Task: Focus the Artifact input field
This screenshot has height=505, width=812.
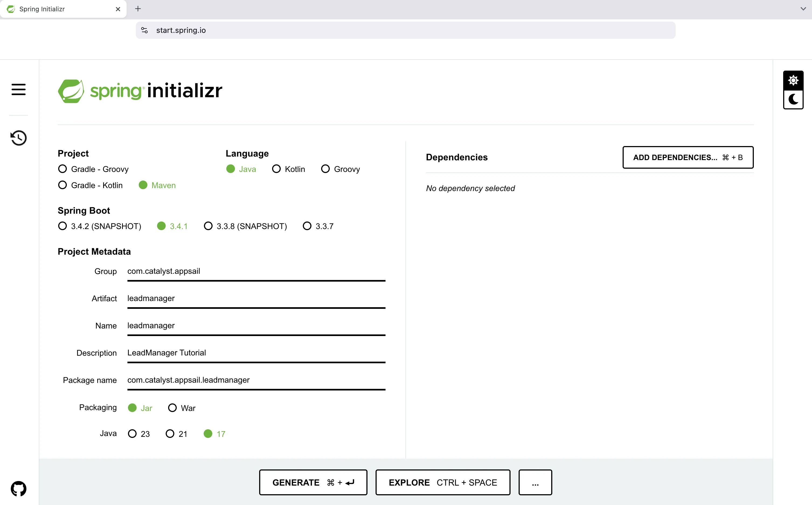Action: [x=256, y=299]
